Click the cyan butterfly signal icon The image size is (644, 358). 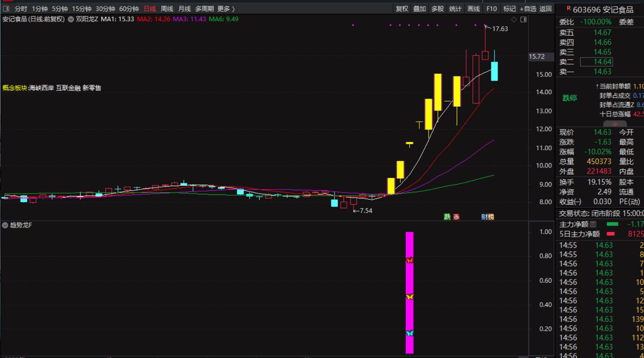409,333
